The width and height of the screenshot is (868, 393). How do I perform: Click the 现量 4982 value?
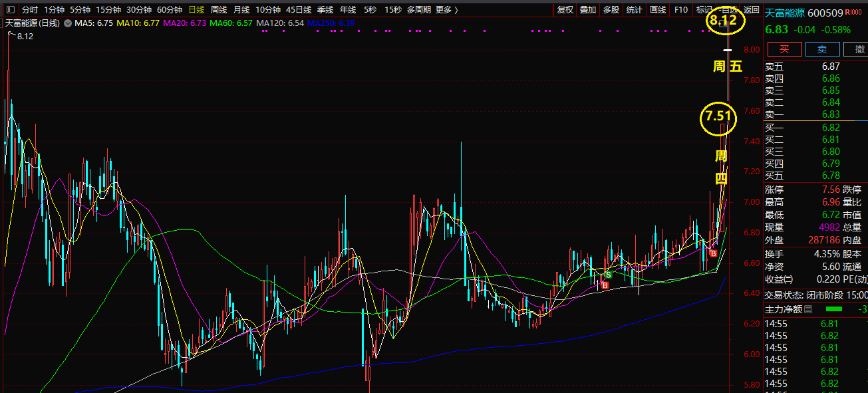(829, 227)
